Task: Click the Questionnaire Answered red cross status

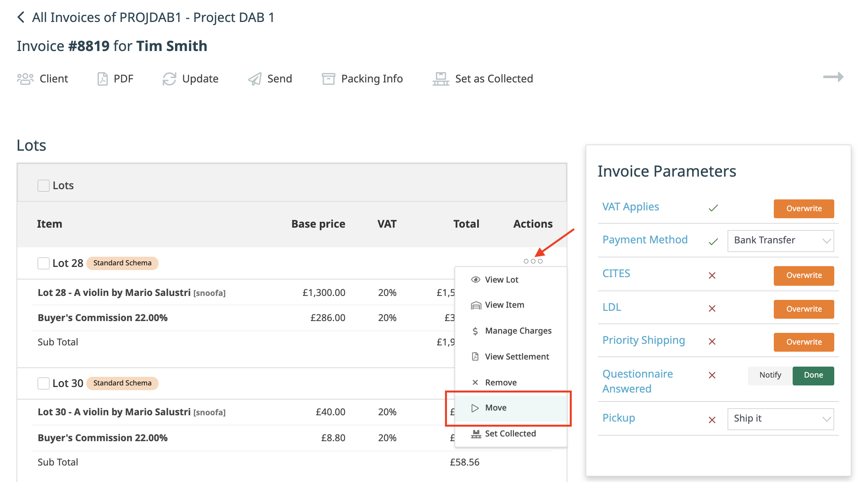Action: pos(712,375)
